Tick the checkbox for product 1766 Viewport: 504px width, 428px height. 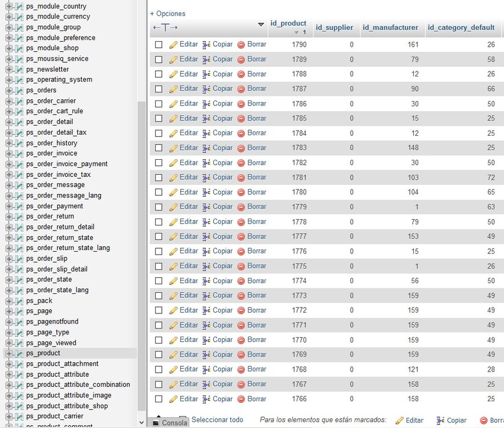[158, 399]
